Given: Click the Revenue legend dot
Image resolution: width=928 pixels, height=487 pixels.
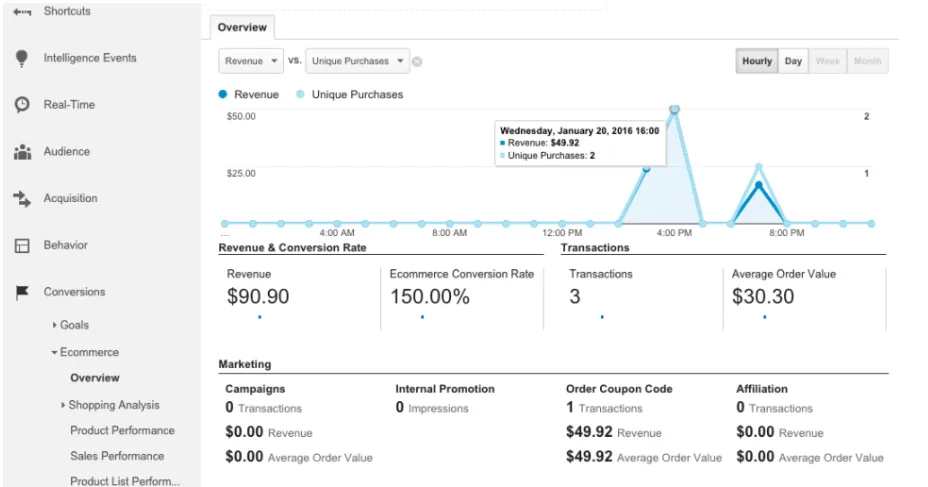Looking at the screenshot, I should 223,94.
